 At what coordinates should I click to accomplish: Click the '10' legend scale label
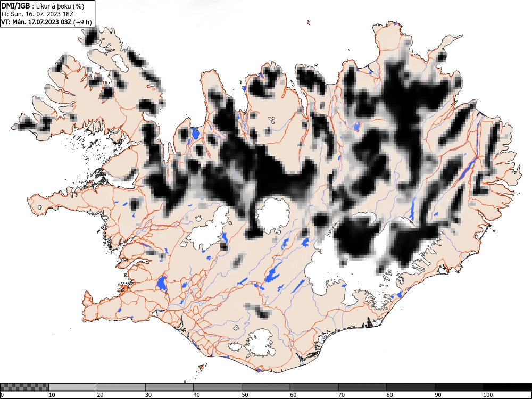pos(52,395)
